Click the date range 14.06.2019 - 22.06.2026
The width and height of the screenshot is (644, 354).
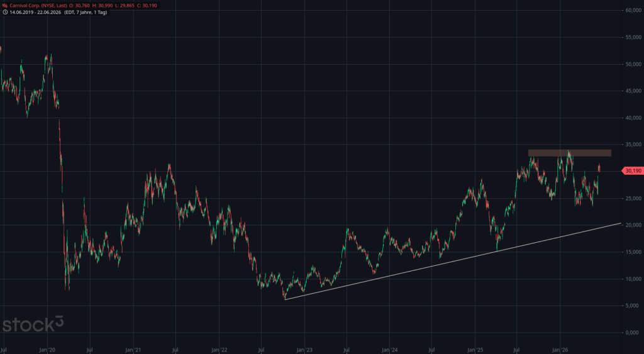[x=35, y=13]
